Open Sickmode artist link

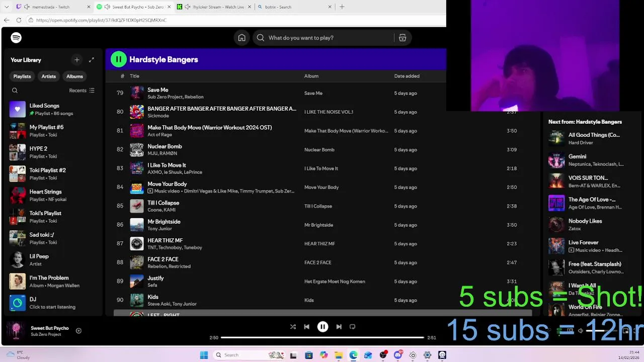158,116
